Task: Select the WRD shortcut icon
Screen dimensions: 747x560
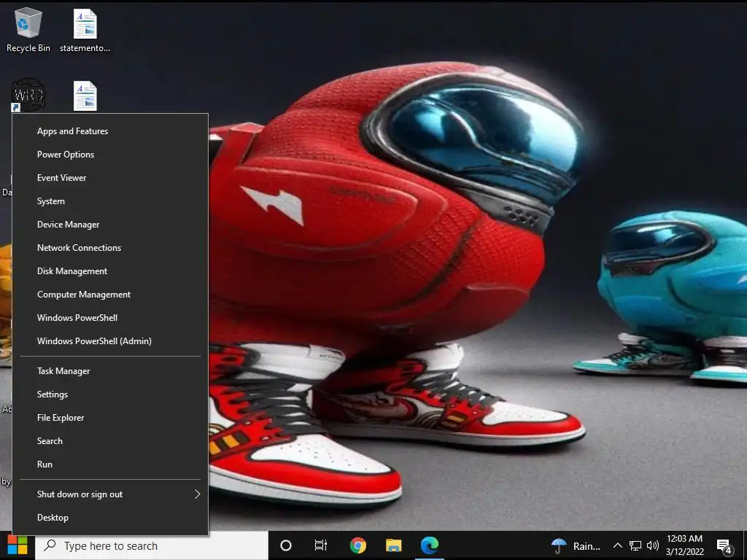Action: coord(28,96)
